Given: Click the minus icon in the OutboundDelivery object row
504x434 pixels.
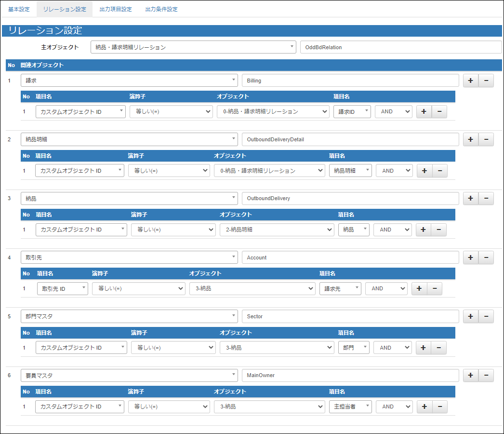Looking at the screenshot, I should click(486, 199).
